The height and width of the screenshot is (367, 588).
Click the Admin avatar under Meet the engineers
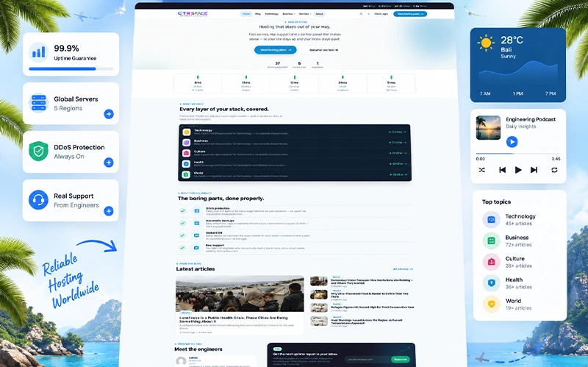tap(182, 362)
